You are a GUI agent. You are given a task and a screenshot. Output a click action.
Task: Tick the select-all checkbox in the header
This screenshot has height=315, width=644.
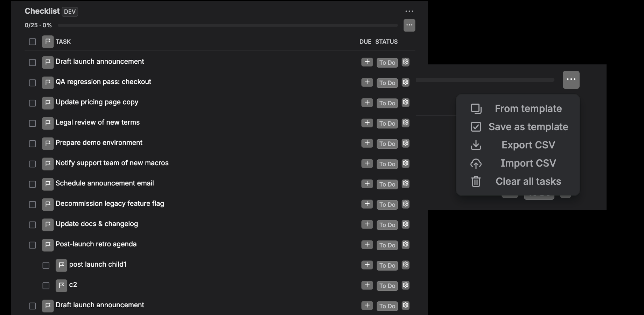(33, 42)
